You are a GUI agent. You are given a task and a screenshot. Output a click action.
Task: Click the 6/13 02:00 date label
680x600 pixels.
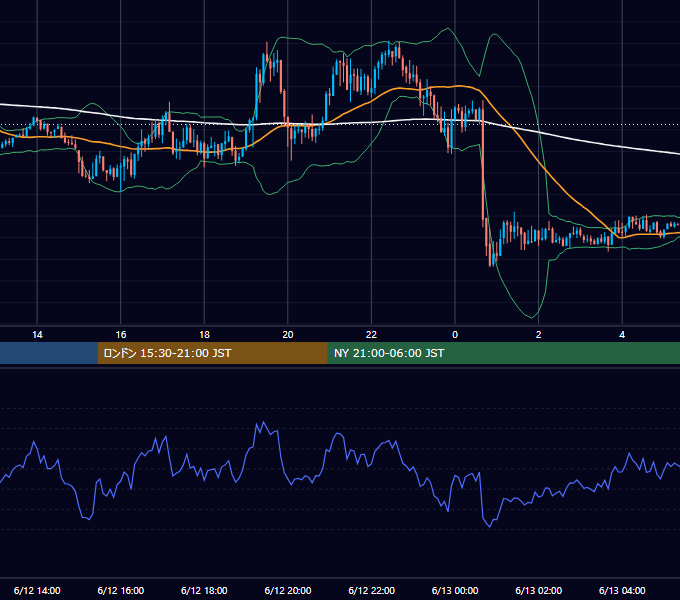coord(538,590)
